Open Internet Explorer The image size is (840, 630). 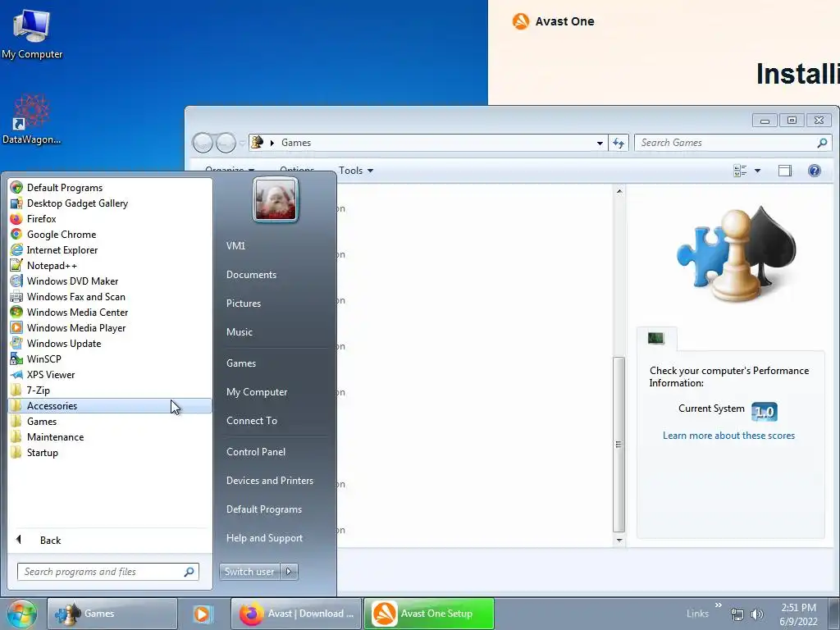coord(110,249)
